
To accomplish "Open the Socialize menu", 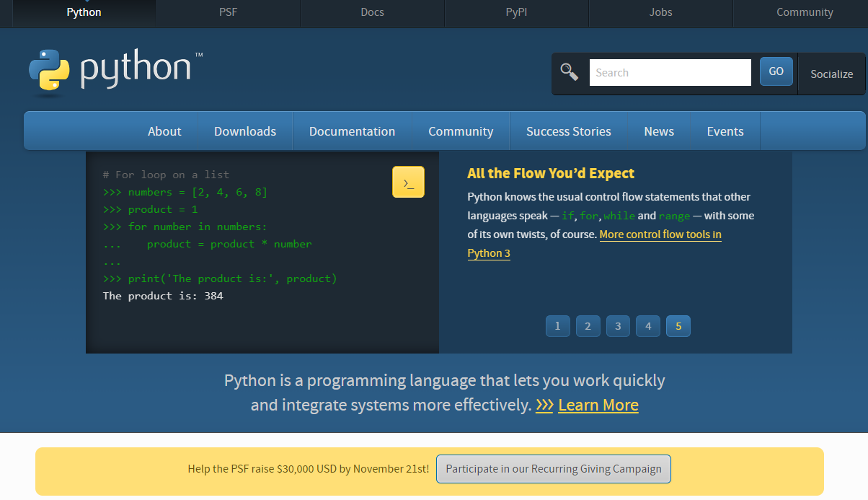I will coord(831,74).
